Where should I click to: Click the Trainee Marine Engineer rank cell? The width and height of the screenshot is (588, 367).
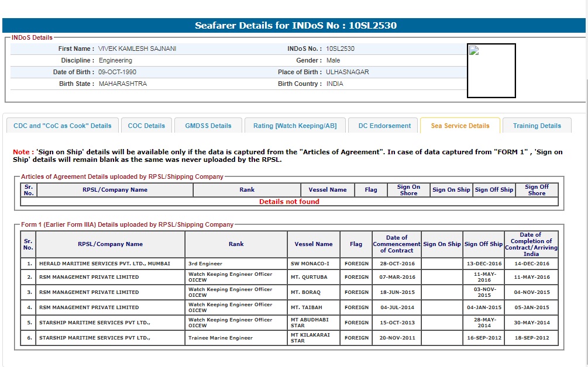[221, 338]
